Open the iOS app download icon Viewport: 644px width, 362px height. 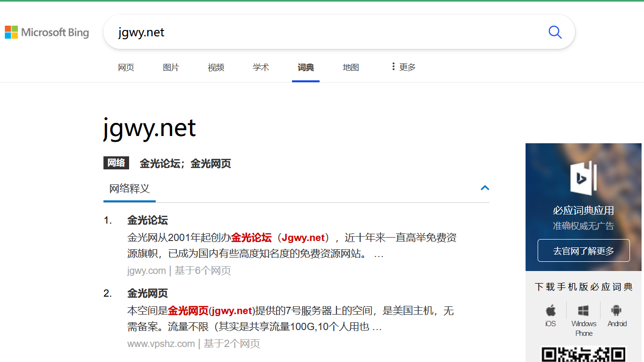coord(550,311)
